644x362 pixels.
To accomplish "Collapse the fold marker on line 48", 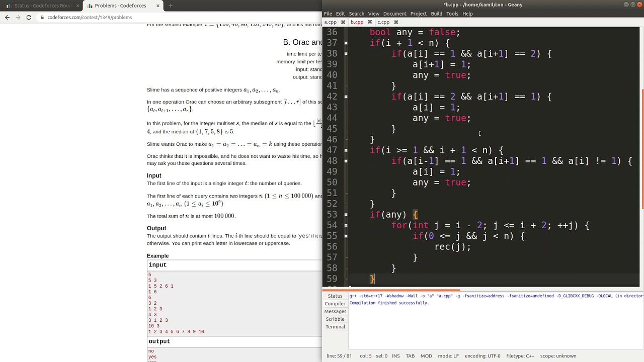I will pyautogui.click(x=346, y=161).
